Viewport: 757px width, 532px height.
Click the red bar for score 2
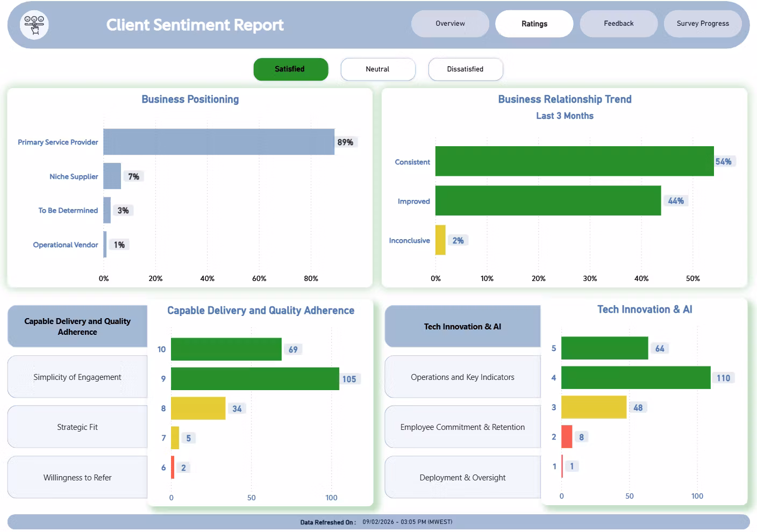click(567, 437)
